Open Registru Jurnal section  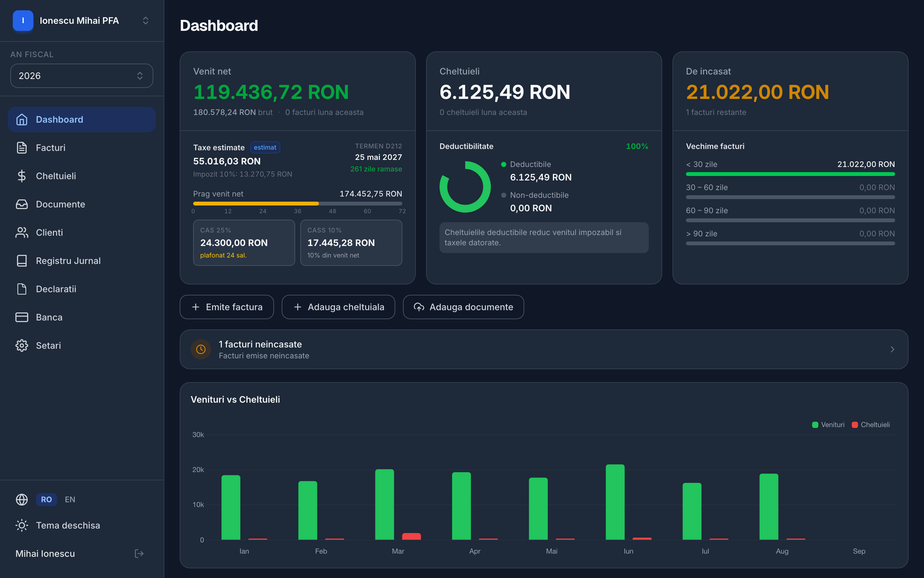[82, 261]
